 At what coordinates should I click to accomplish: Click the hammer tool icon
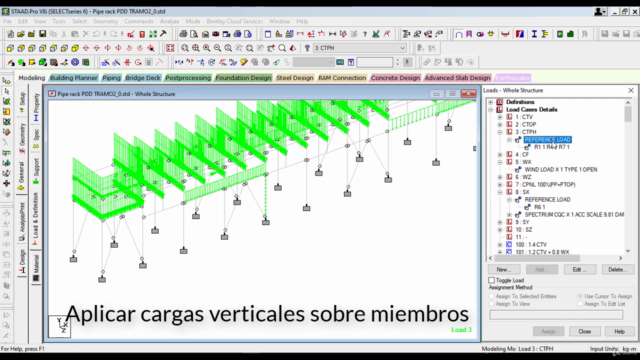163,34
